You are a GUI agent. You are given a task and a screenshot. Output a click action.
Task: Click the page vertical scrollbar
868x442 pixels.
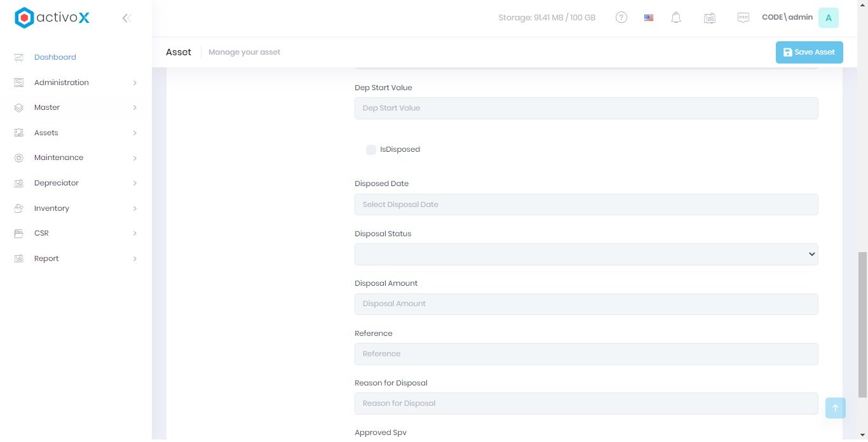point(862,324)
